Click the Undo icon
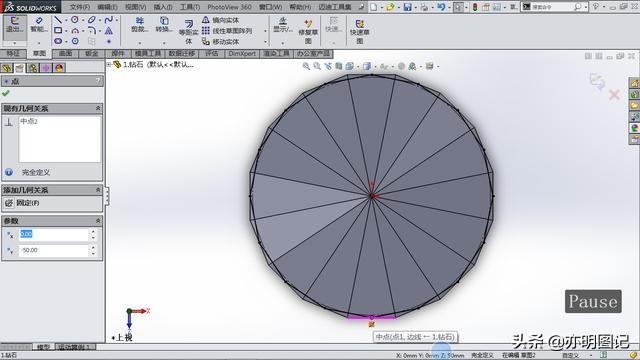 (x=441, y=7)
